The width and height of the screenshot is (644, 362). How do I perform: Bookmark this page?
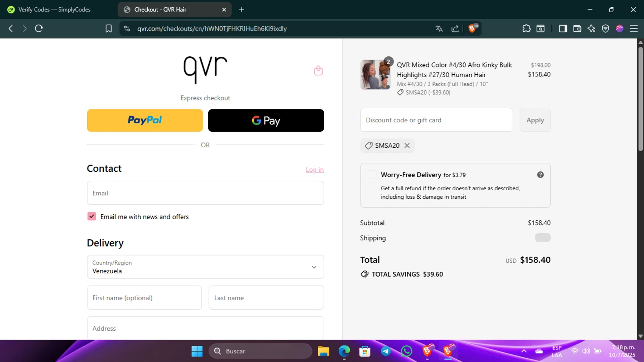[109, 28]
